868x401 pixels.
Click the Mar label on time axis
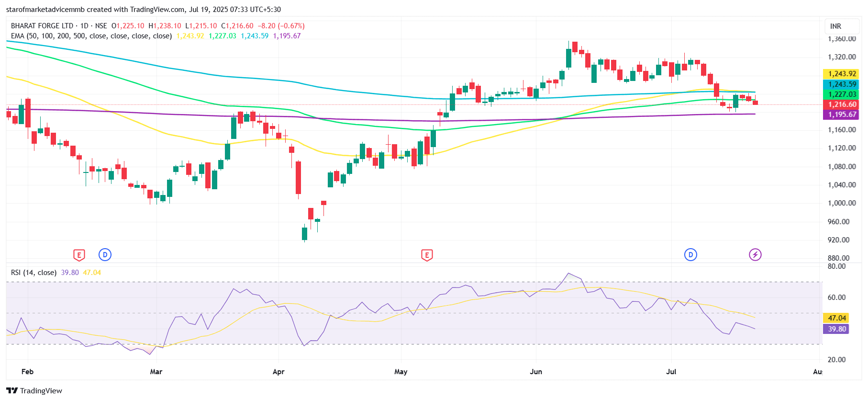click(156, 372)
